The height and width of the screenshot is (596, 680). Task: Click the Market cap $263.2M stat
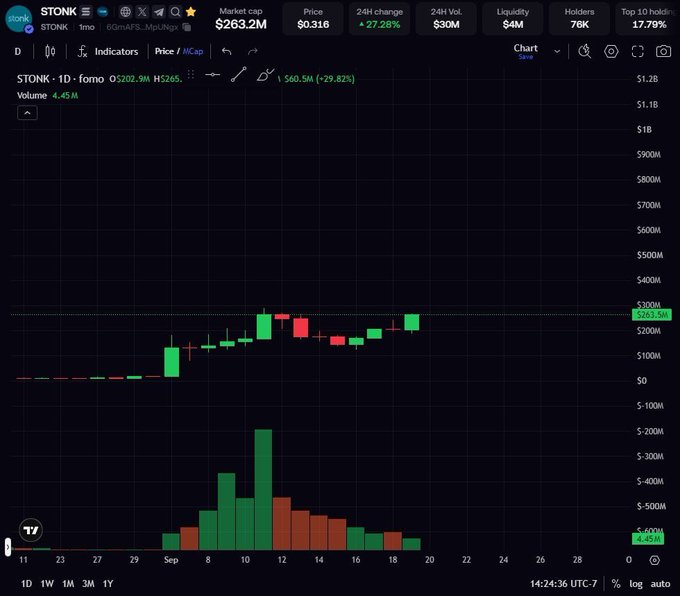241,19
